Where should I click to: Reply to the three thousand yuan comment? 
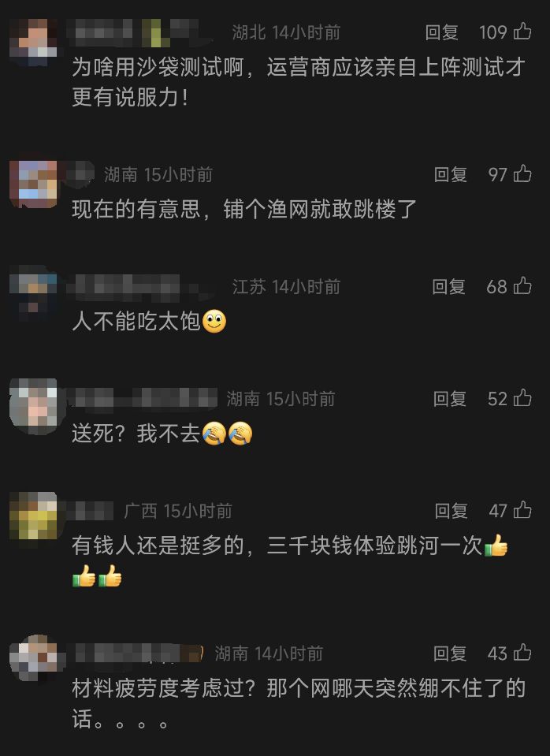click(451, 511)
